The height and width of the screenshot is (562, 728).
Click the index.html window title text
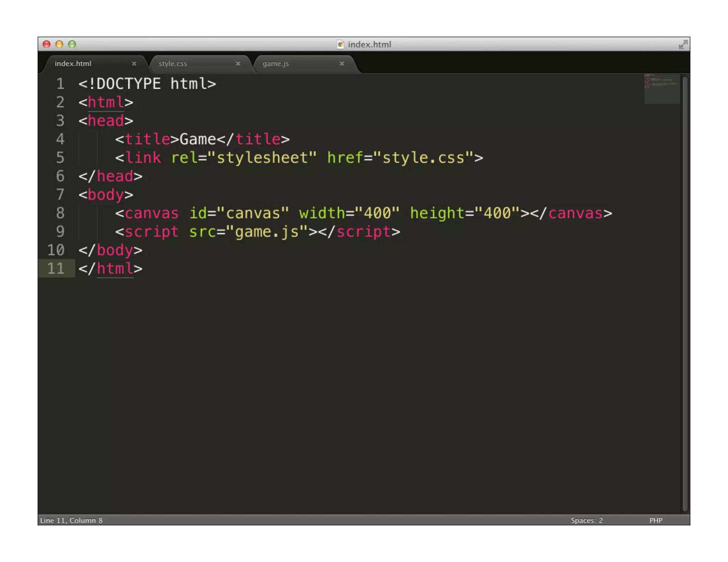pyautogui.click(x=369, y=44)
